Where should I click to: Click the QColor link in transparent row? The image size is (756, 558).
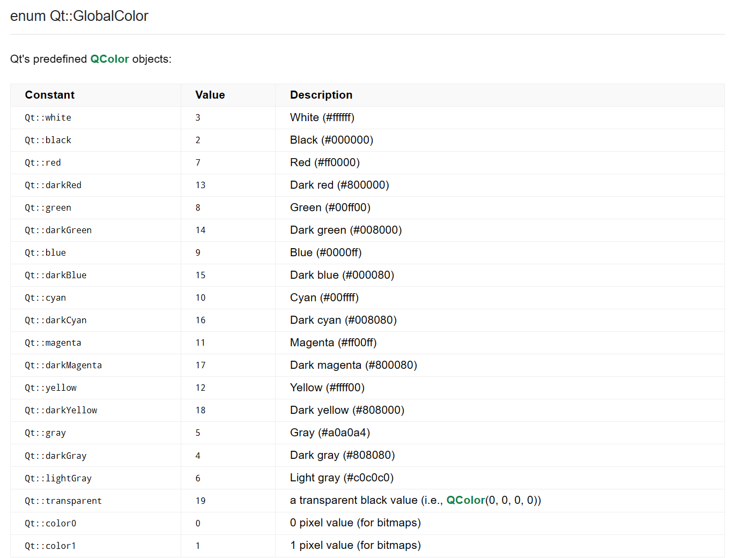coord(465,500)
